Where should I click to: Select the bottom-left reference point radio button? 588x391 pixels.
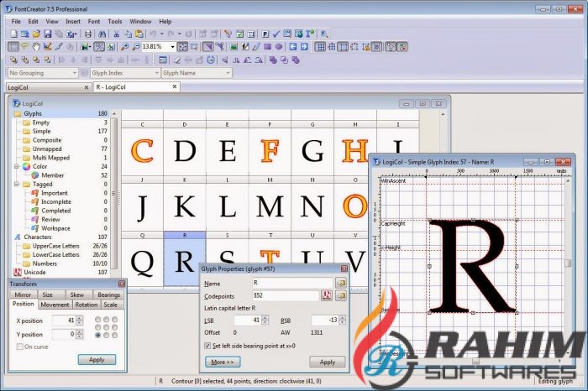(x=98, y=335)
